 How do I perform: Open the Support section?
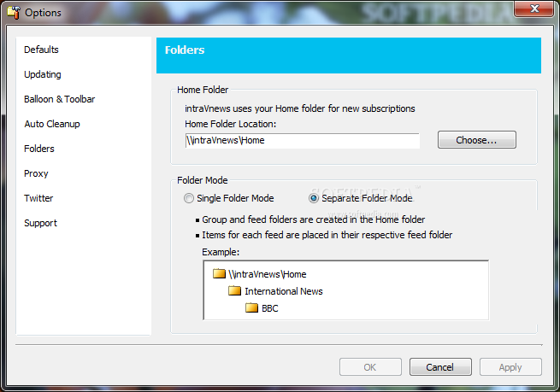click(x=40, y=223)
